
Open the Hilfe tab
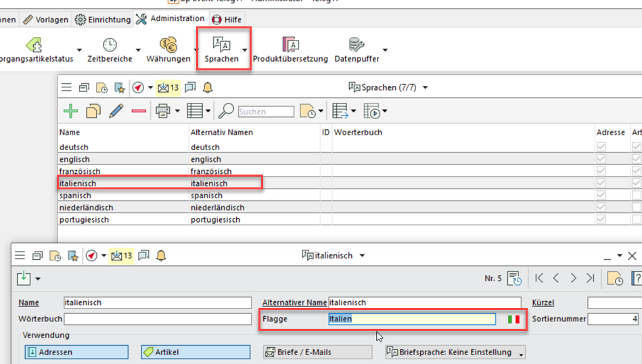click(227, 20)
